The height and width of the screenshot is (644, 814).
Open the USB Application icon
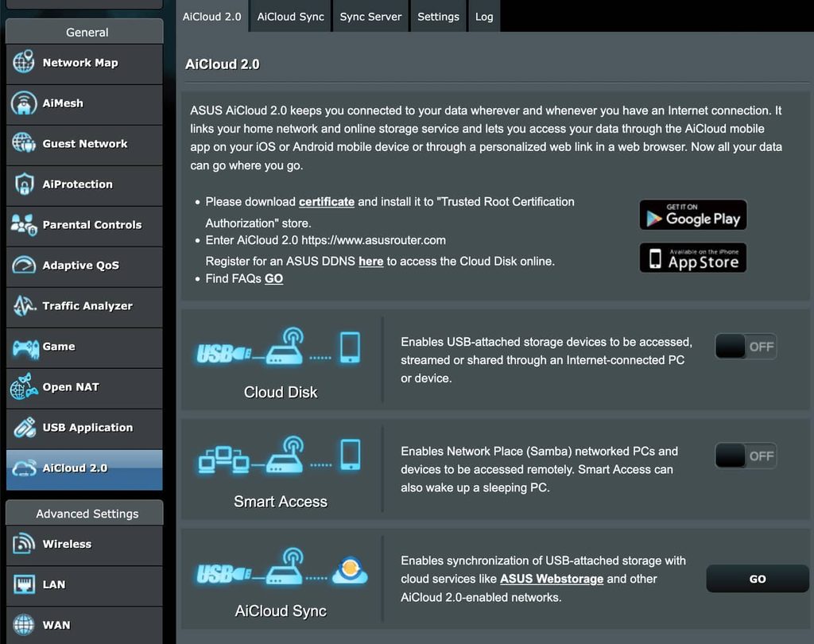(25, 427)
